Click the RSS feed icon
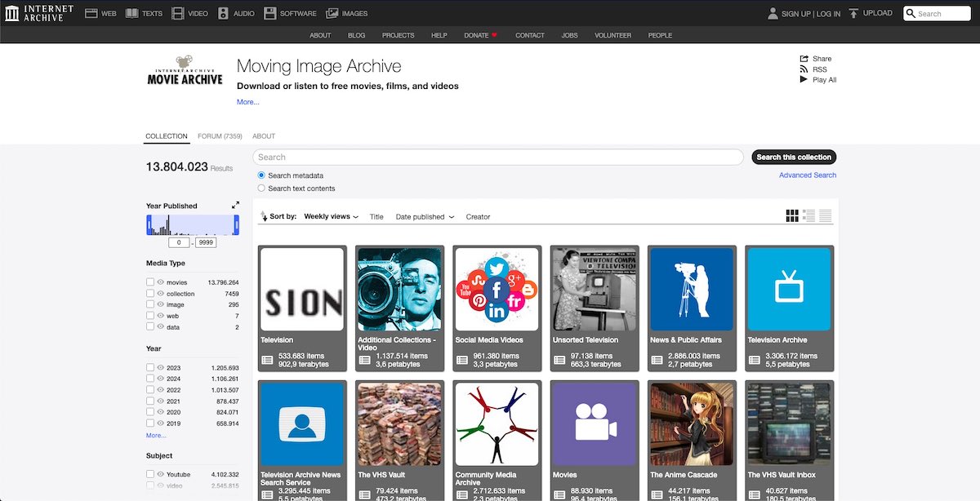980x501 pixels. [x=804, y=69]
